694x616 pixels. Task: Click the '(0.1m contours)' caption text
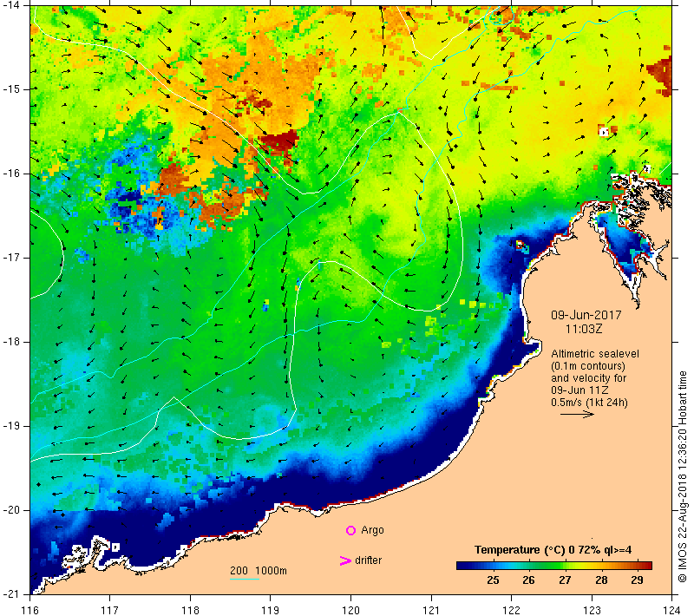[588, 366]
